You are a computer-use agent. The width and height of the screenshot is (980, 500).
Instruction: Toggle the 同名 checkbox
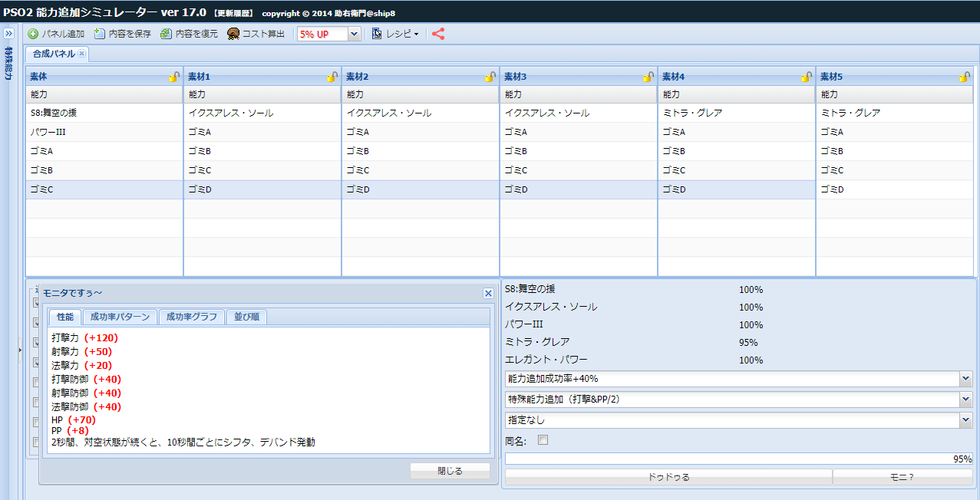pyautogui.click(x=543, y=440)
